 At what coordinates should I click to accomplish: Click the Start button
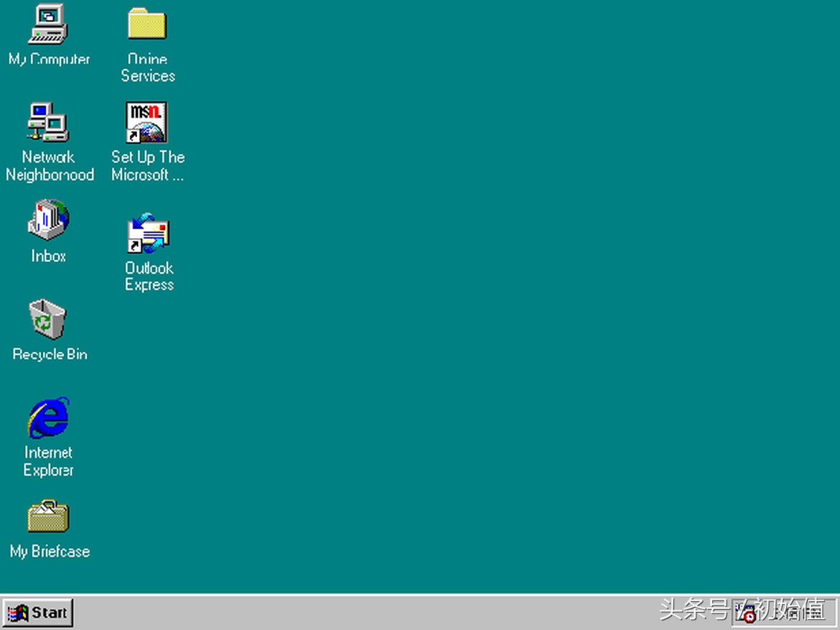39,612
